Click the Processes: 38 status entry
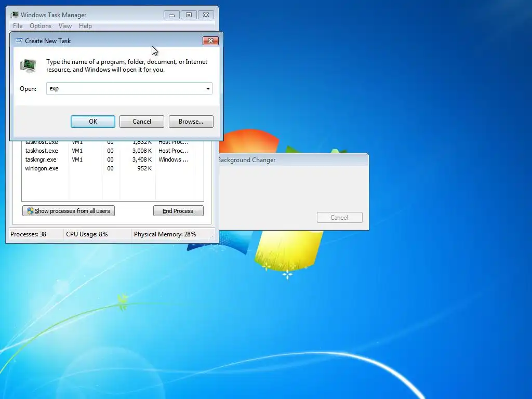This screenshot has height=399, width=532. 28,234
